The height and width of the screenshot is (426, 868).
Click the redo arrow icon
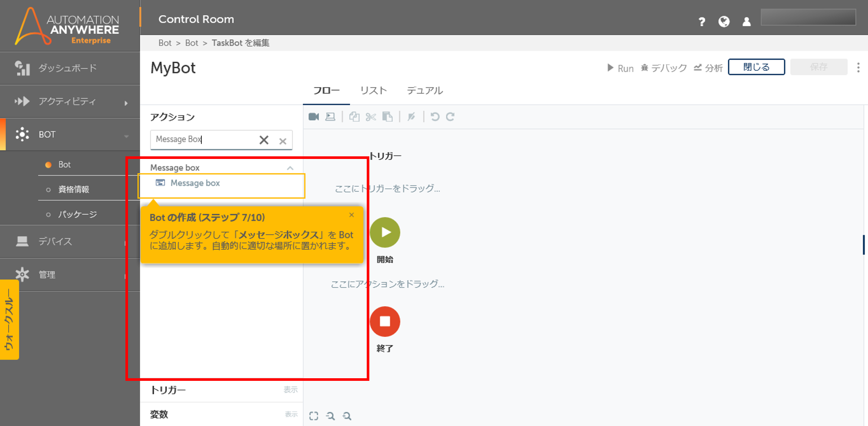(x=450, y=117)
